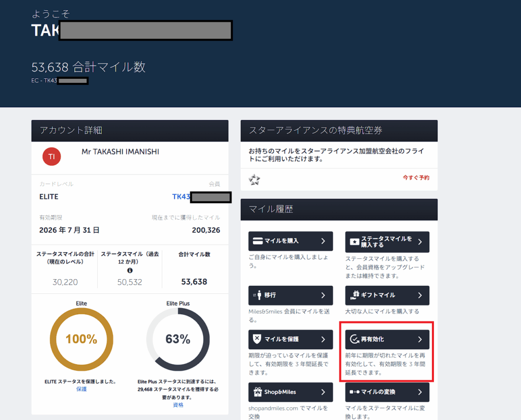Click the Elite Plus 63% progress ring
Image resolution: width=521 pixels, height=420 pixels.
tap(178, 339)
